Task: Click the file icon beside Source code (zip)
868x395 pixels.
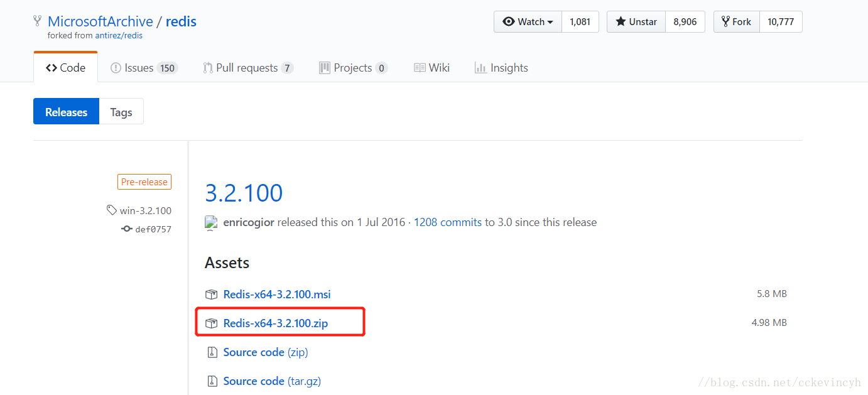Action: (212, 352)
